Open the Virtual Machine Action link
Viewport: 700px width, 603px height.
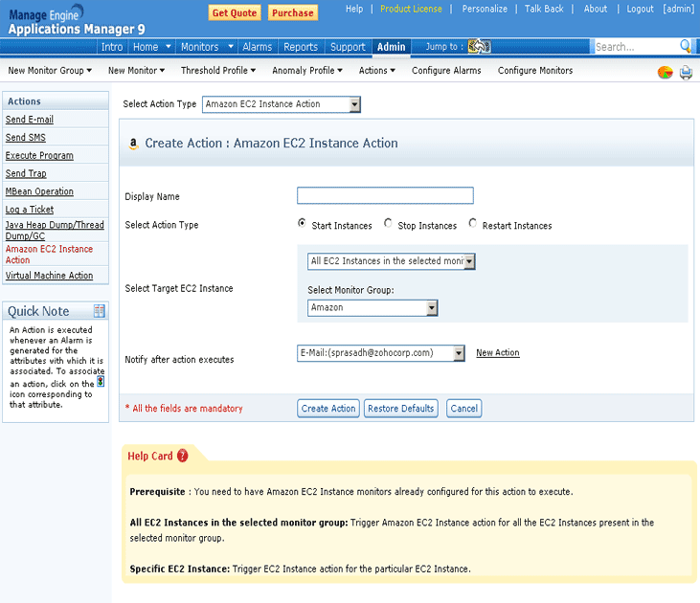click(49, 276)
